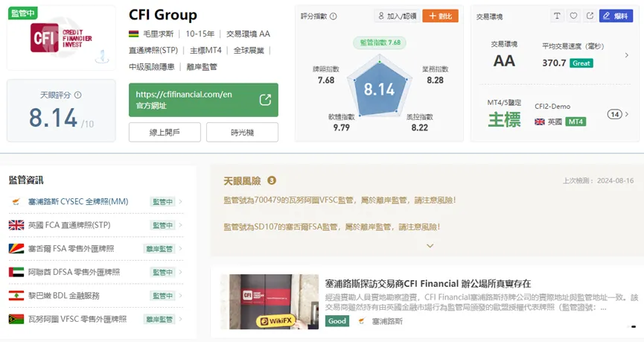Click the Vanuatu flag icon in VFSC row
644x342 pixels.
pyautogui.click(x=16, y=319)
